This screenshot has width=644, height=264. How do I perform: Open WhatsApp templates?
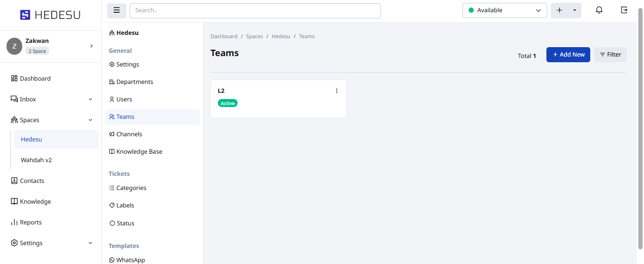click(130, 260)
